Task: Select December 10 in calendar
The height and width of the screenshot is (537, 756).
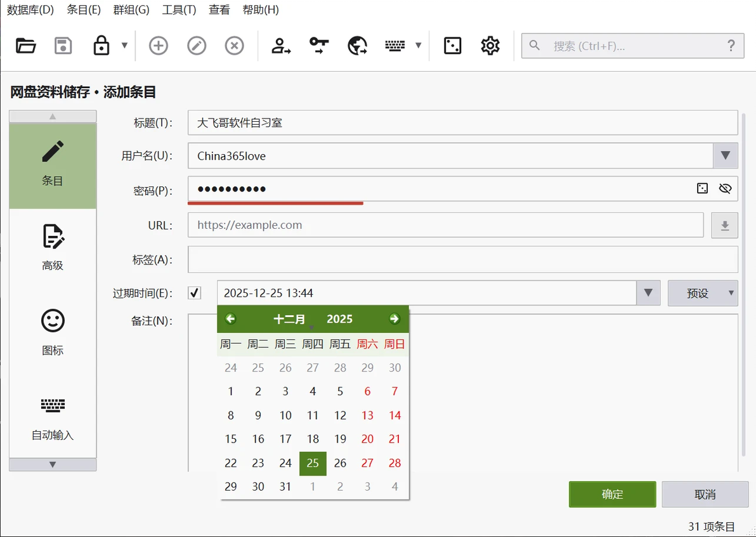Action: tap(285, 415)
